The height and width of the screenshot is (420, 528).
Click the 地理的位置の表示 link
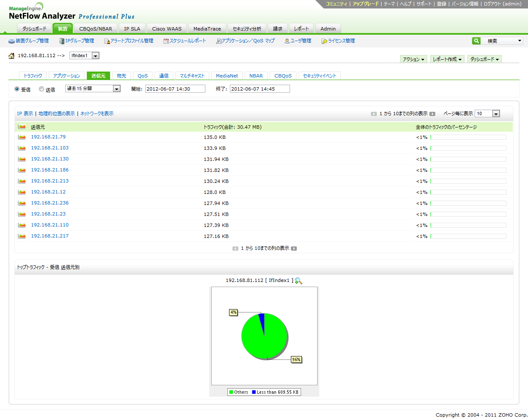57,113
